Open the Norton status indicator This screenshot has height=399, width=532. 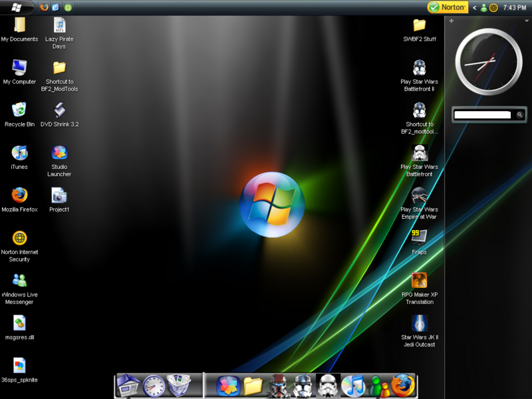(x=448, y=7)
